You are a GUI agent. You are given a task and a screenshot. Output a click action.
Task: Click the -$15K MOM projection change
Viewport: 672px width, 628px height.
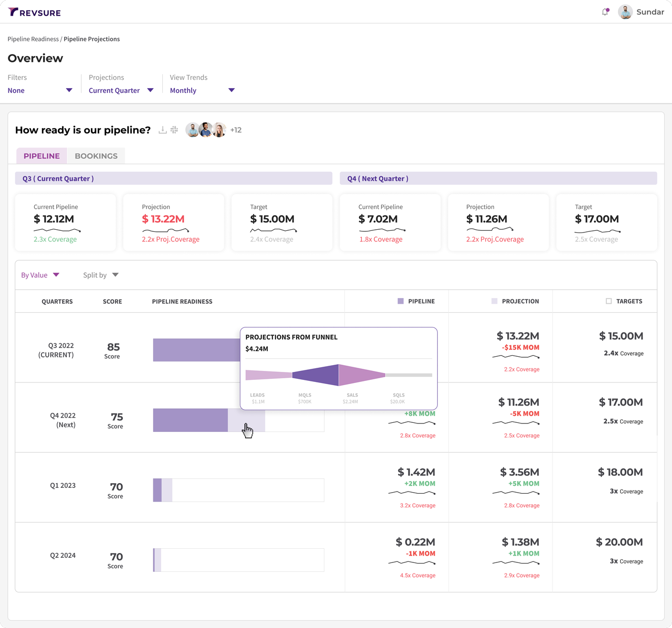(x=521, y=347)
